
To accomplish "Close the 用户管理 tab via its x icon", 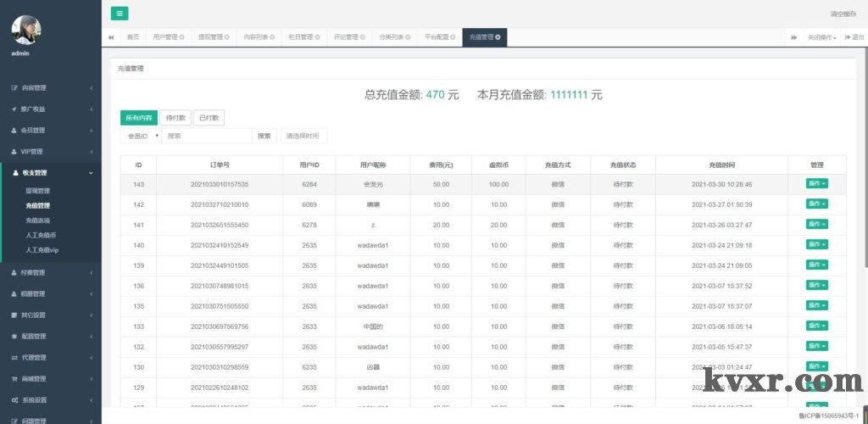I will coord(180,37).
